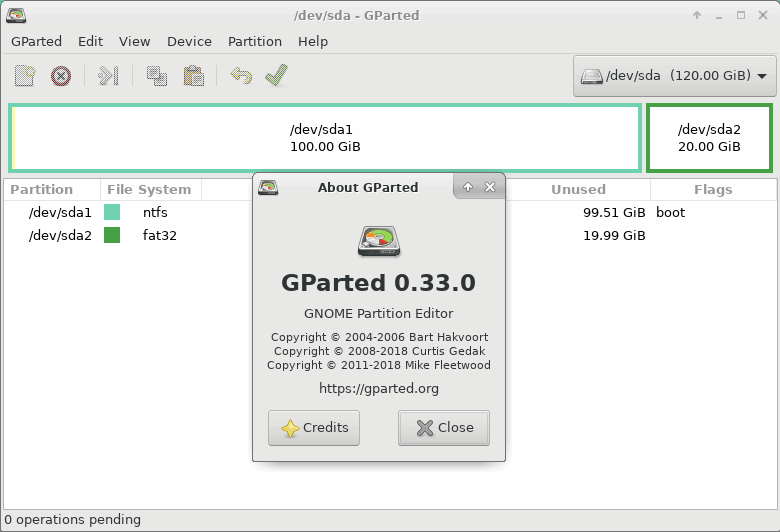The width and height of the screenshot is (780, 532).
Task: Open the Edit menu
Action: coord(91,41)
